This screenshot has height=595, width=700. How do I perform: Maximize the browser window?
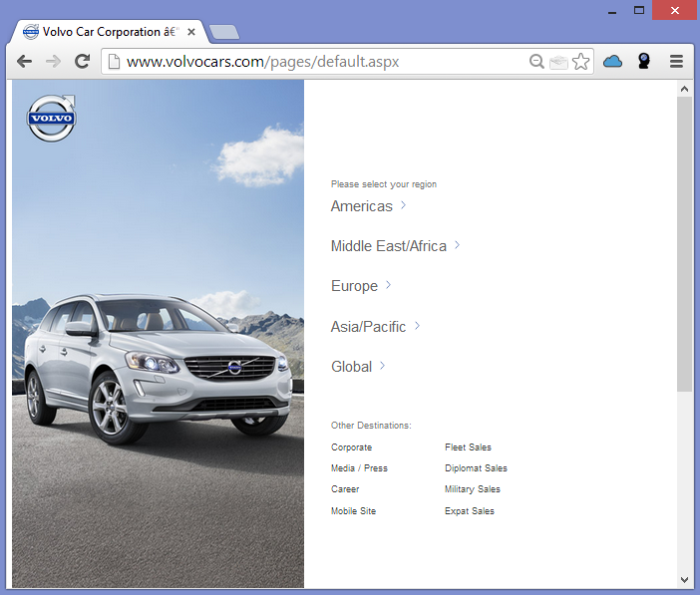639,10
